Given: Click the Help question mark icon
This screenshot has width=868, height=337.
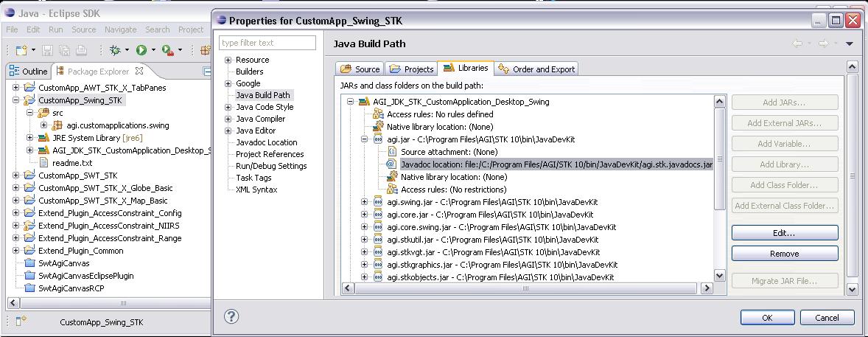Looking at the screenshot, I should click(231, 316).
